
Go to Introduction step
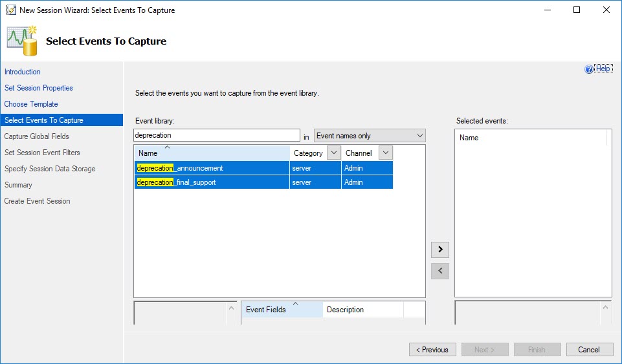coord(22,72)
